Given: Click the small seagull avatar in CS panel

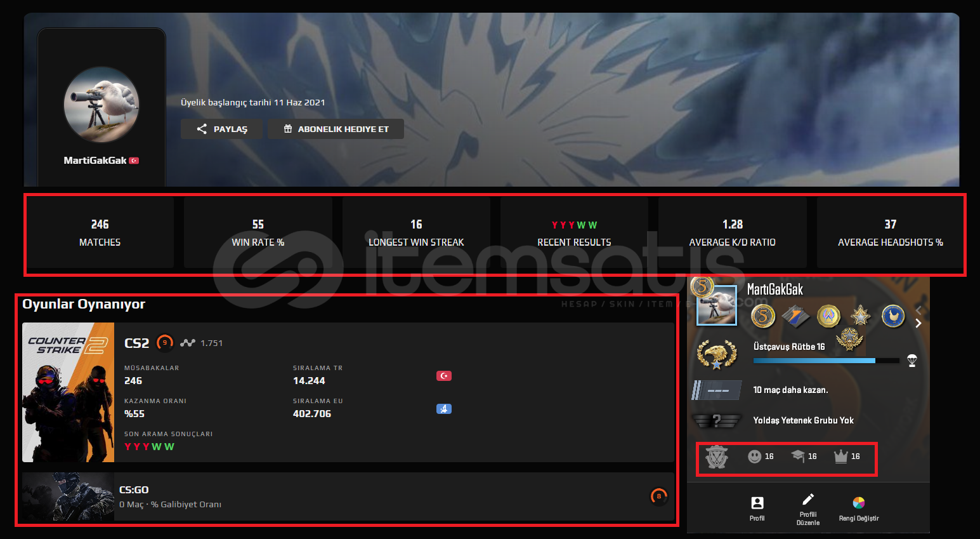Looking at the screenshot, I should pyautogui.click(x=717, y=305).
